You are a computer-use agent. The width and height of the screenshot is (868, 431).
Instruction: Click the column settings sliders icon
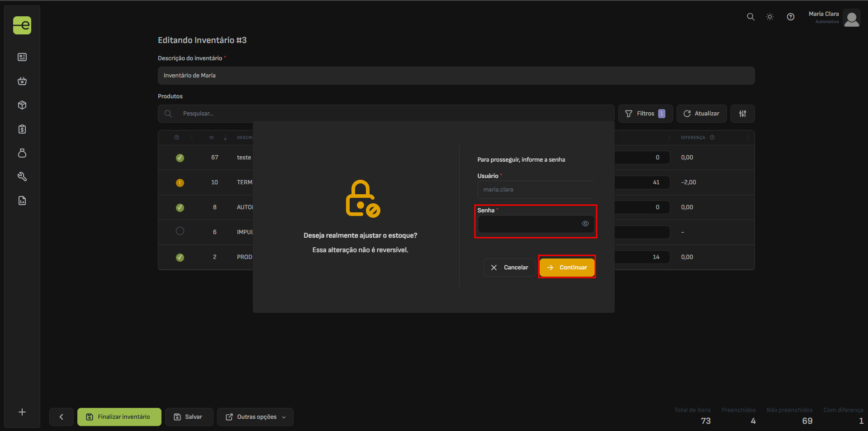pyautogui.click(x=742, y=114)
